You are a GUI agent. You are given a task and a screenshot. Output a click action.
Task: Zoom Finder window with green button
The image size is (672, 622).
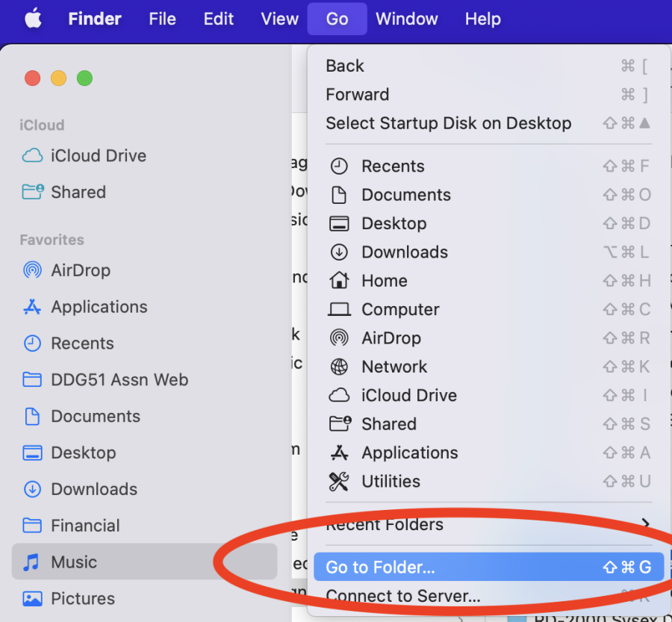coord(85,78)
